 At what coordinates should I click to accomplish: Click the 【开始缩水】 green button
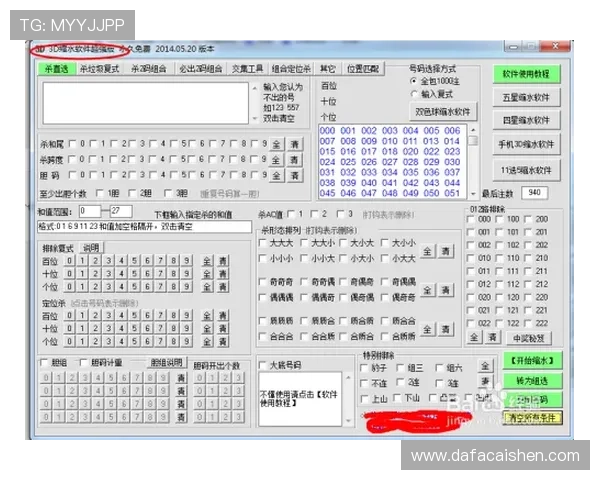pos(532,361)
